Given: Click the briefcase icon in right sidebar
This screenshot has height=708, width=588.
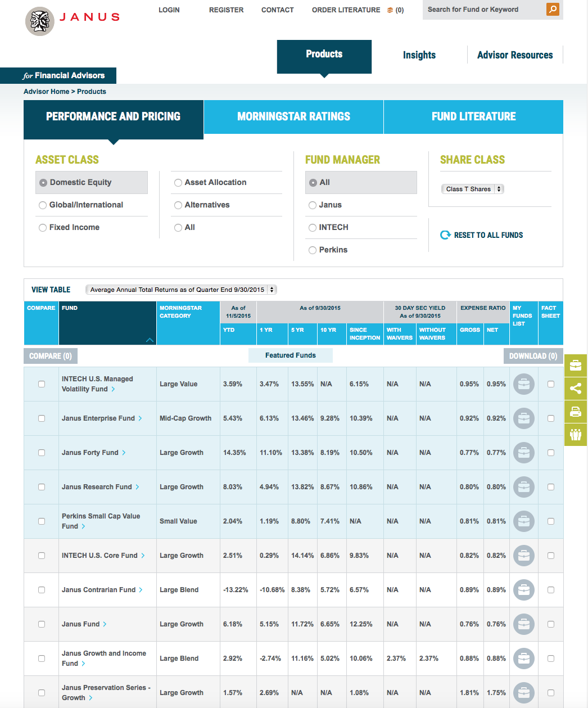Looking at the screenshot, I should tap(576, 366).
